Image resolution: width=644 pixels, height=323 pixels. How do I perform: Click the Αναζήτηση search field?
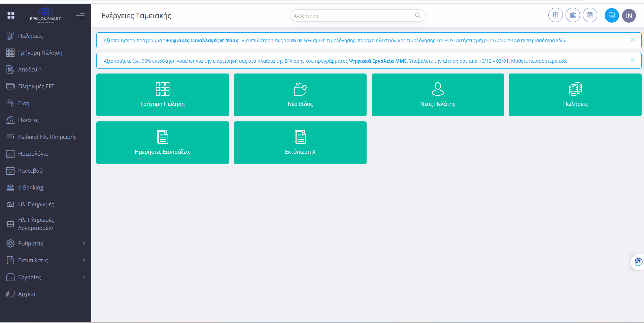pos(353,16)
